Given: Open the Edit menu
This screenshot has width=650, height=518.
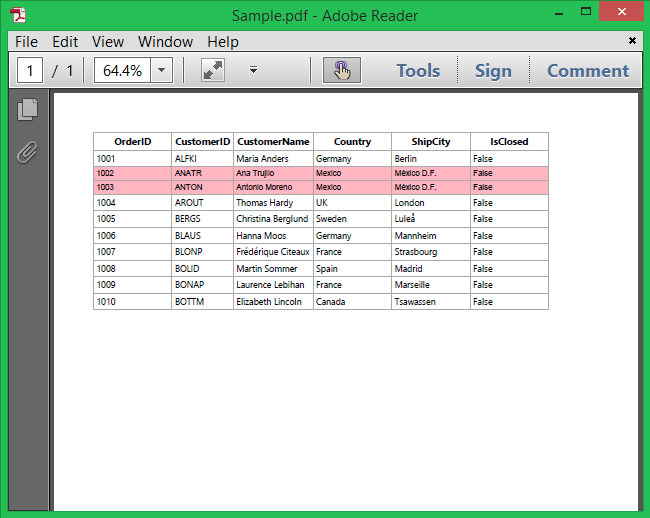Looking at the screenshot, I should click(65, 42).
